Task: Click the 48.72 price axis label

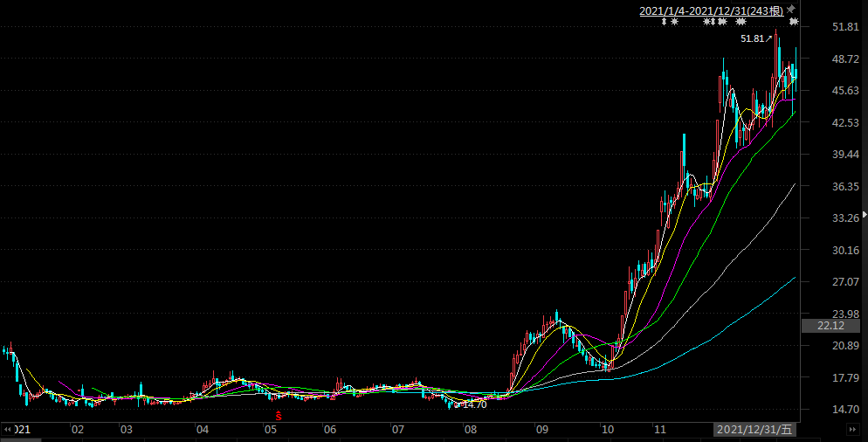Action: pyautogui.click(x=845, y=59)
